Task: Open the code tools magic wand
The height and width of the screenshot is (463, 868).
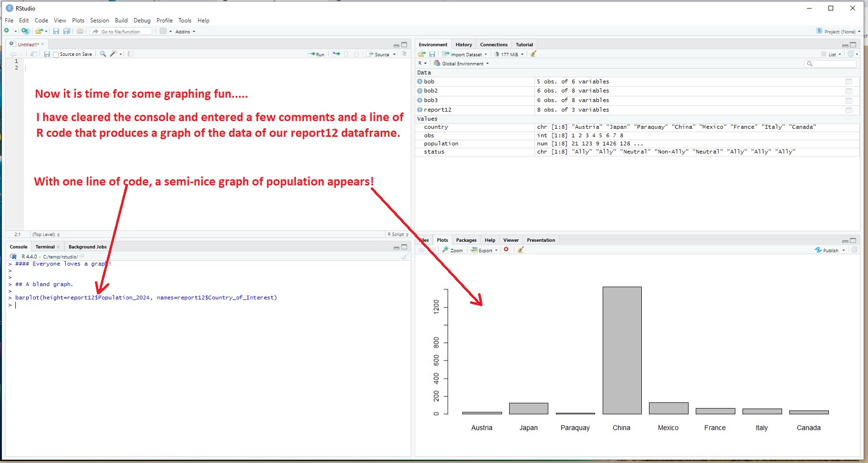Action: pos(114,54)
